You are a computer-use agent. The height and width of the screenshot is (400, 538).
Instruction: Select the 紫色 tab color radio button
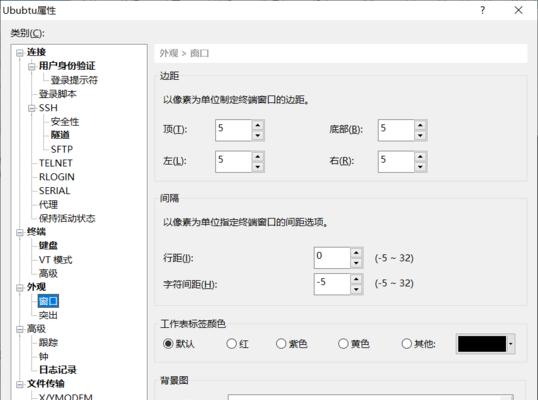point(281,343)
